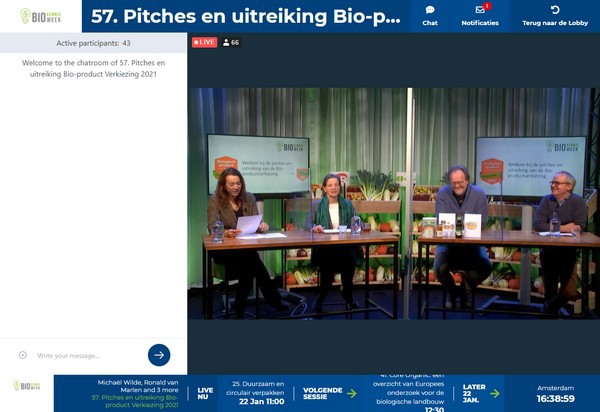This screenshot has width=600, height=412.
Task: Type in the 'Write your message' field
Action: pyautogui.click(x=85, y=355)
